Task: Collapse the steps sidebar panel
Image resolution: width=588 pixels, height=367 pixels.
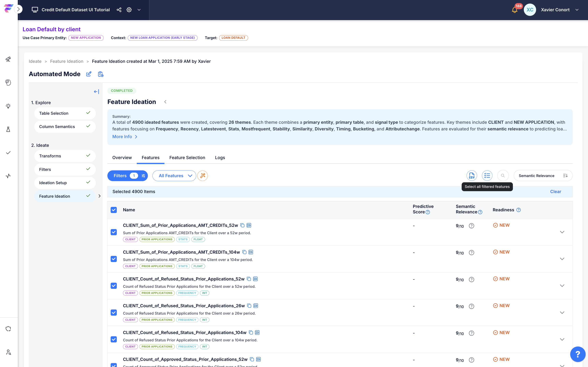Action: click(96, 91)
